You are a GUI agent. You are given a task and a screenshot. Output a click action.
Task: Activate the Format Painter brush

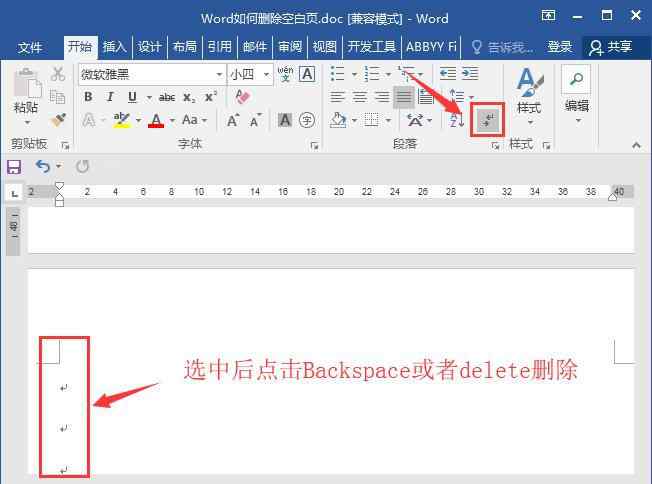tap(58, 120)
